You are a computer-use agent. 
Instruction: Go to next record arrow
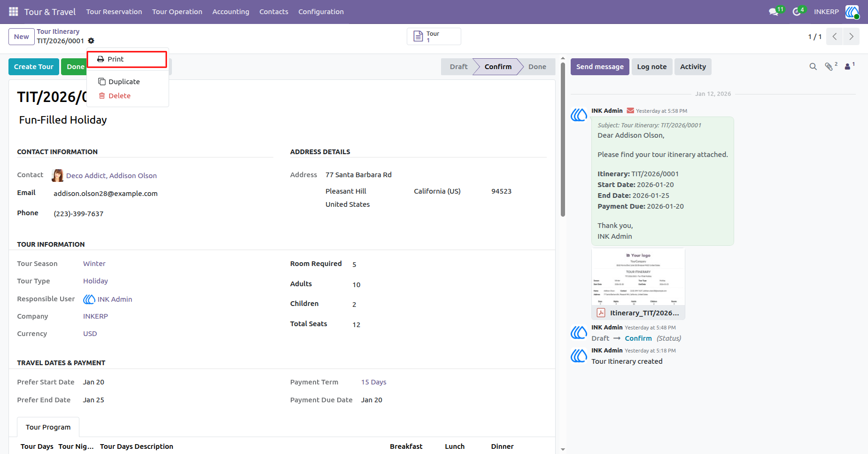[x=851, y=37]
